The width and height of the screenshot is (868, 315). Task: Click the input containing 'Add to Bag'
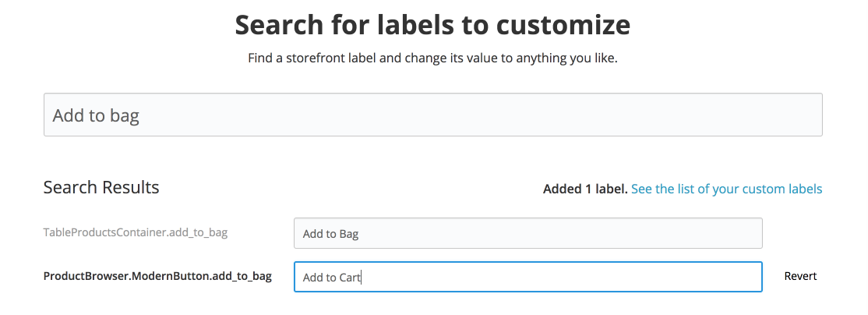(x=528, y=233)
